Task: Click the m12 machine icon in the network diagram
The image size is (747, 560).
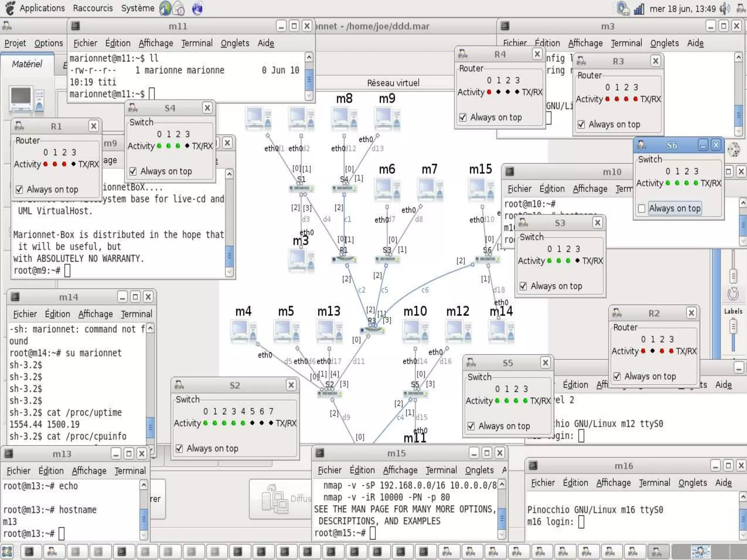Action: click(458, 331)
